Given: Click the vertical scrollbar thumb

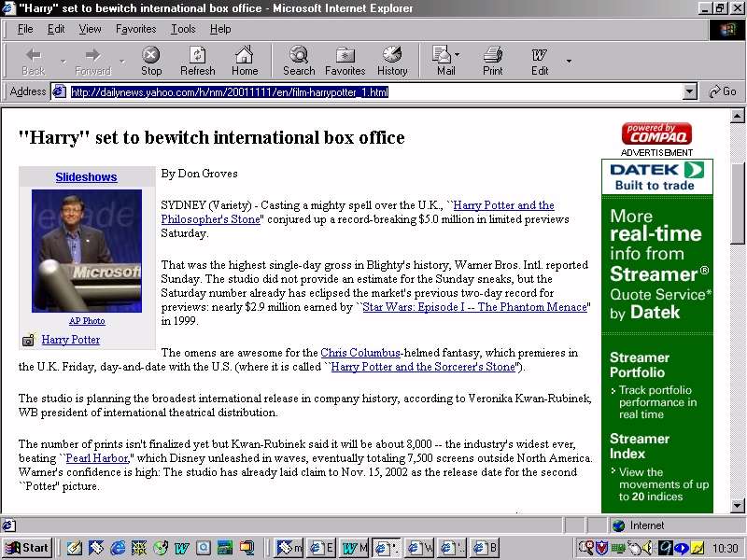Looking at the screenshot, I should point(737,204).
